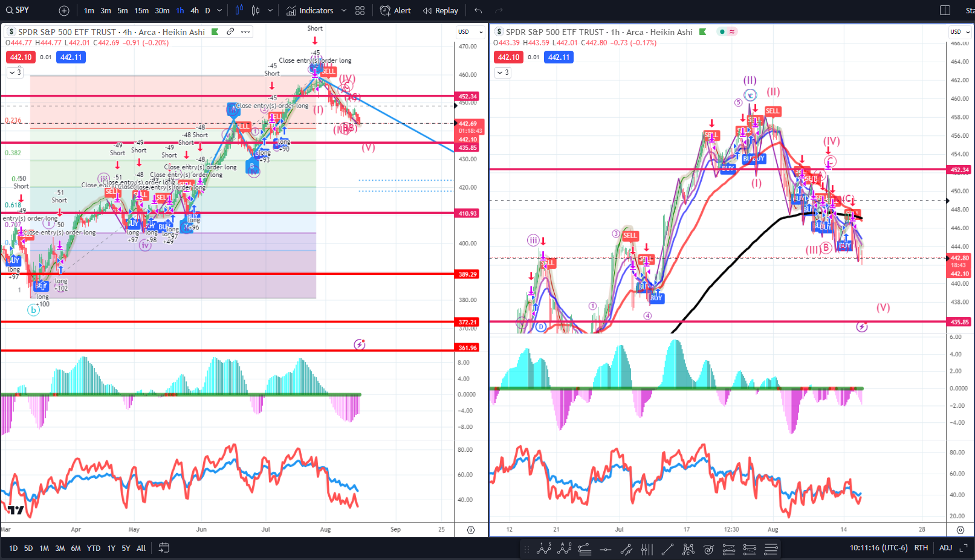Select the XABCD pattern tool

click(688, 549)
